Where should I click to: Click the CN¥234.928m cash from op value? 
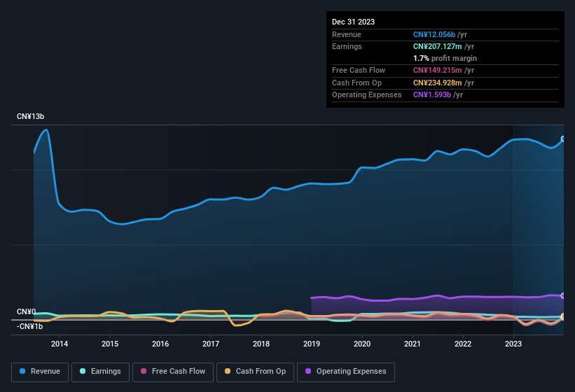point(438,83)
